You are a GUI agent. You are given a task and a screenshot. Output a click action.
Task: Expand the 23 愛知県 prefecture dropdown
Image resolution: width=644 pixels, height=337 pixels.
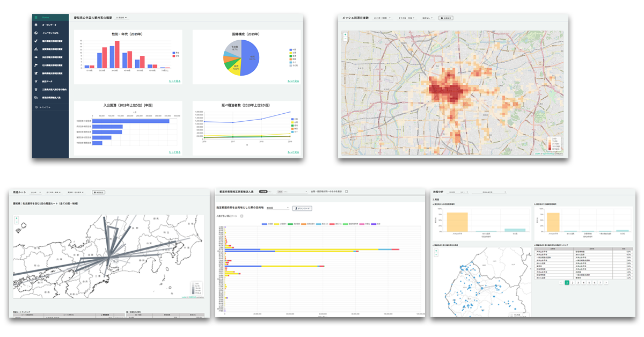coord(121,18)
